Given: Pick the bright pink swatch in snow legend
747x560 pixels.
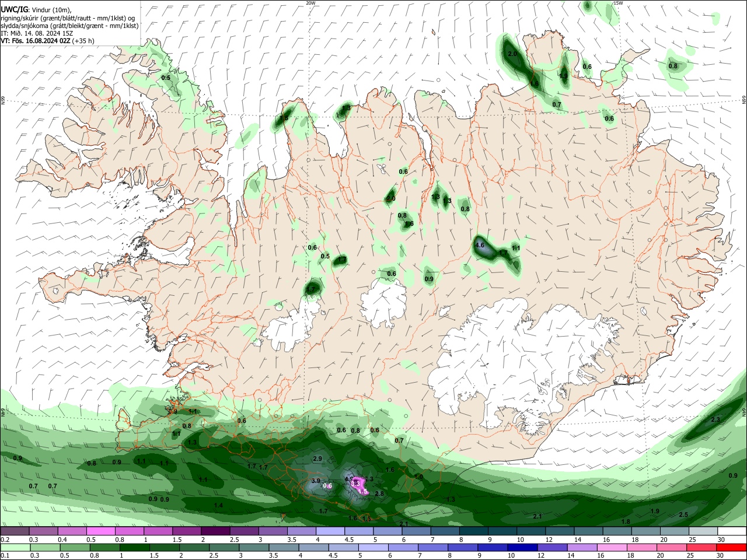Looking at the screenshot, I should click(x=100, y=531).
